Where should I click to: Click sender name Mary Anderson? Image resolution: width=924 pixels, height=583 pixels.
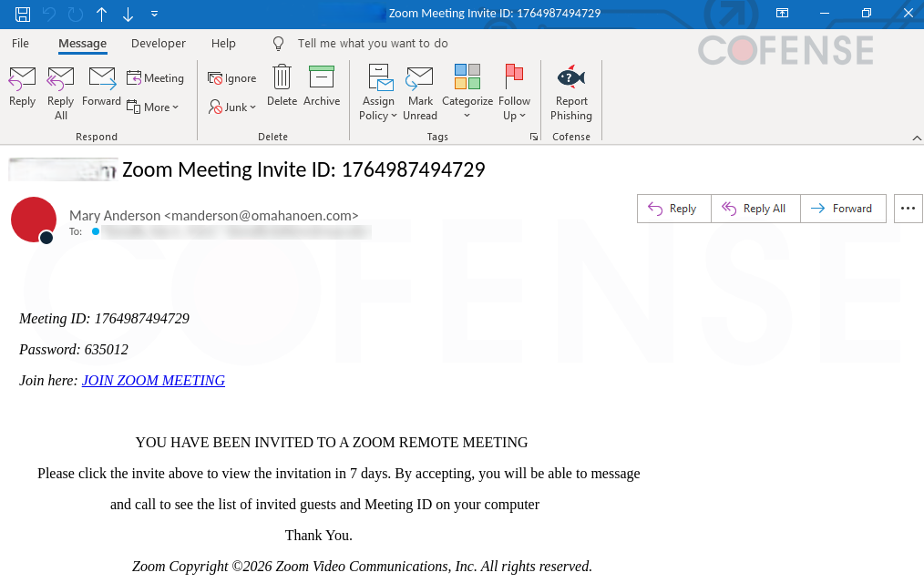coord(115,216)
